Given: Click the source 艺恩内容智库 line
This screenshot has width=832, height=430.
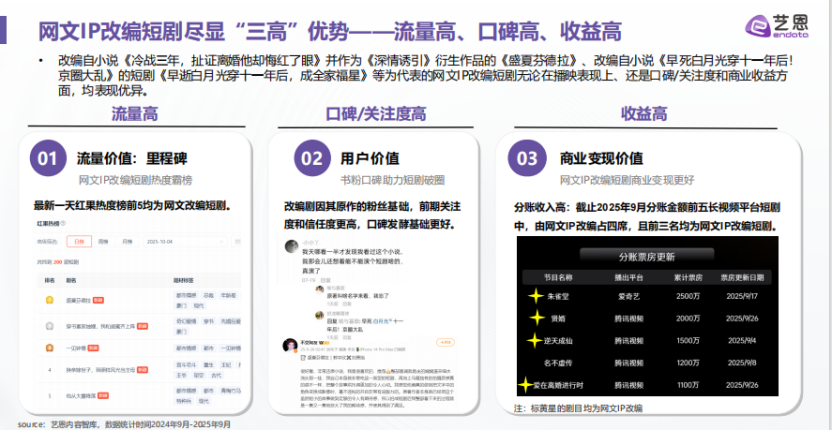Looking at the screenshot, I should [124, 424].
